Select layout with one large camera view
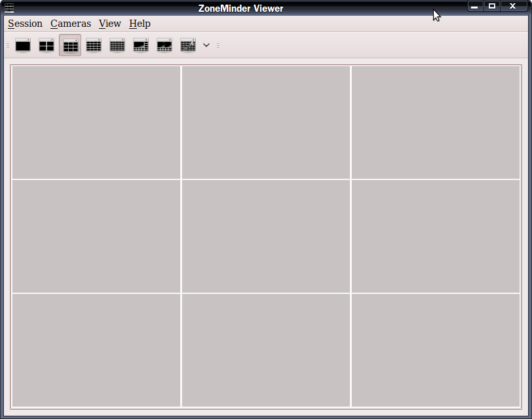 (141, 45)
